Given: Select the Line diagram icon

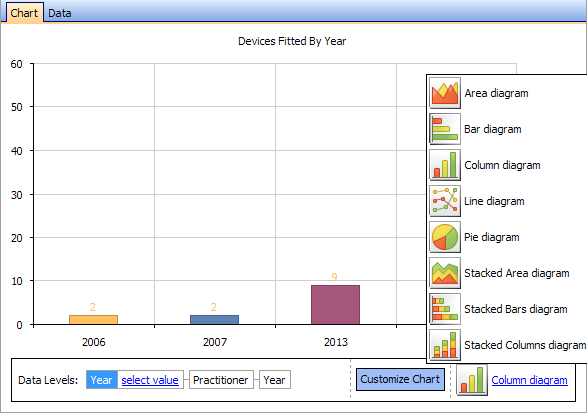Looking at the screenshot, I should click(445, 201).
